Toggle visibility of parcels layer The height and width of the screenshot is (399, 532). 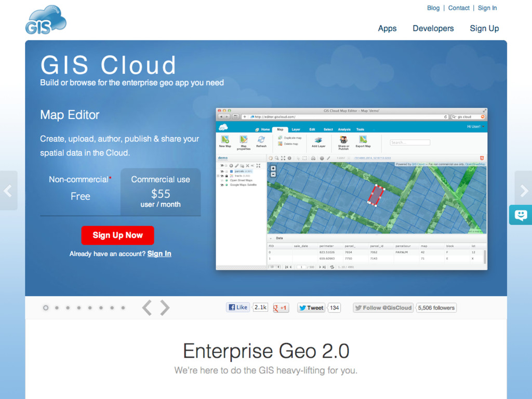tap(222, 171)
